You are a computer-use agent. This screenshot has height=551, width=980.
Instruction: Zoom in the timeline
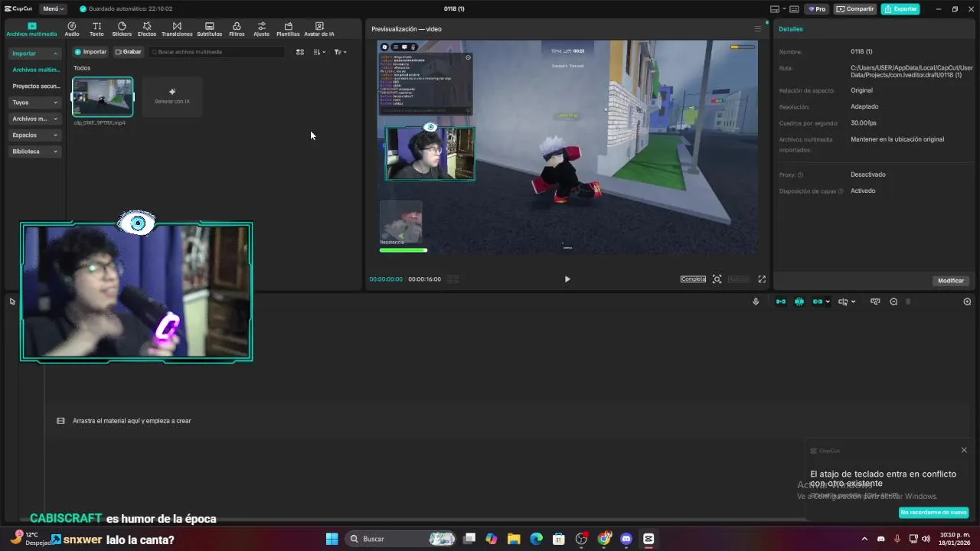[967, 302]
